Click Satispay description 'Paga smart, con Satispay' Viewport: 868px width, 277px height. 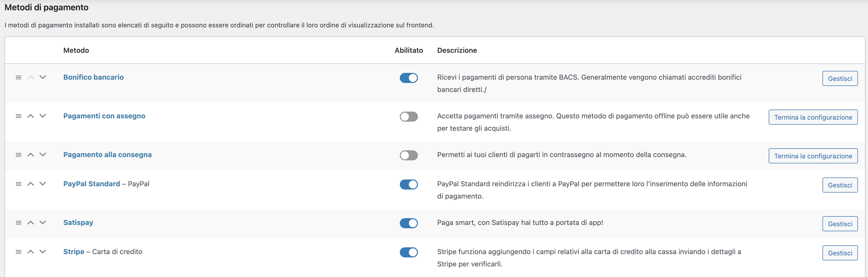(520, 223)
